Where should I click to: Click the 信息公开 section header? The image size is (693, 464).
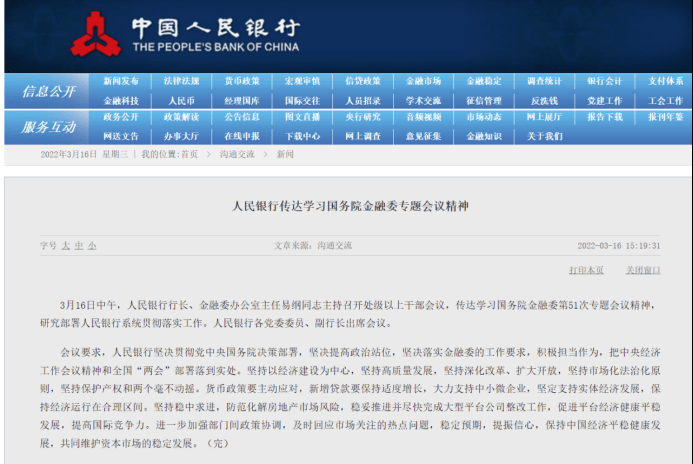tap(48, 91)
